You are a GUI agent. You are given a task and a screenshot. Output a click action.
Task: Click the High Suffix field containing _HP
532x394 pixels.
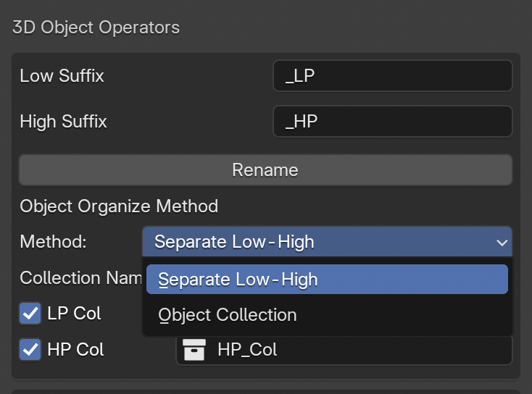coord(392,121)
